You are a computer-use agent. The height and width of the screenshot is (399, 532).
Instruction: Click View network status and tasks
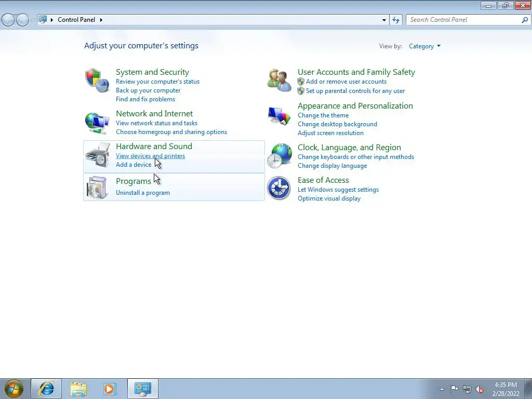pyautogui.click(x=157, y=123)
